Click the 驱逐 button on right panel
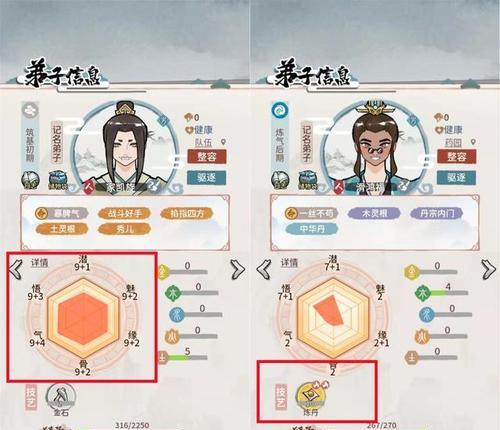This screenshot has width=500, height=430. [x=456, y=178]
